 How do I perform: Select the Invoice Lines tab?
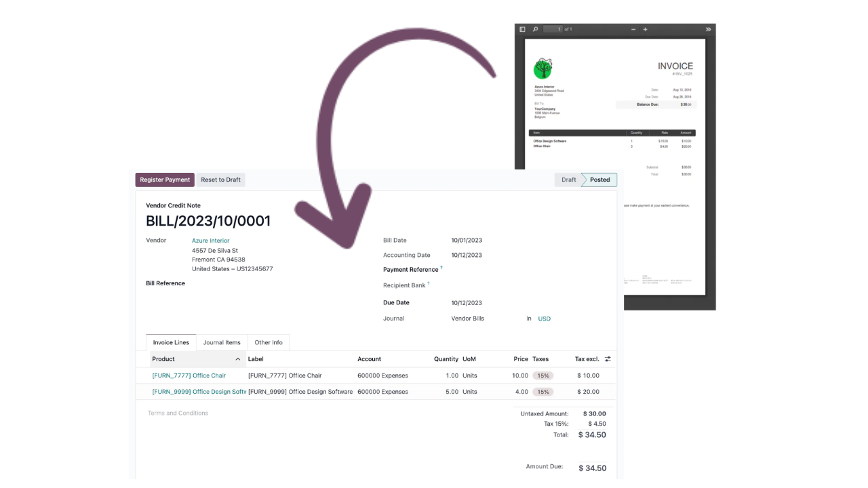(171, 342)
